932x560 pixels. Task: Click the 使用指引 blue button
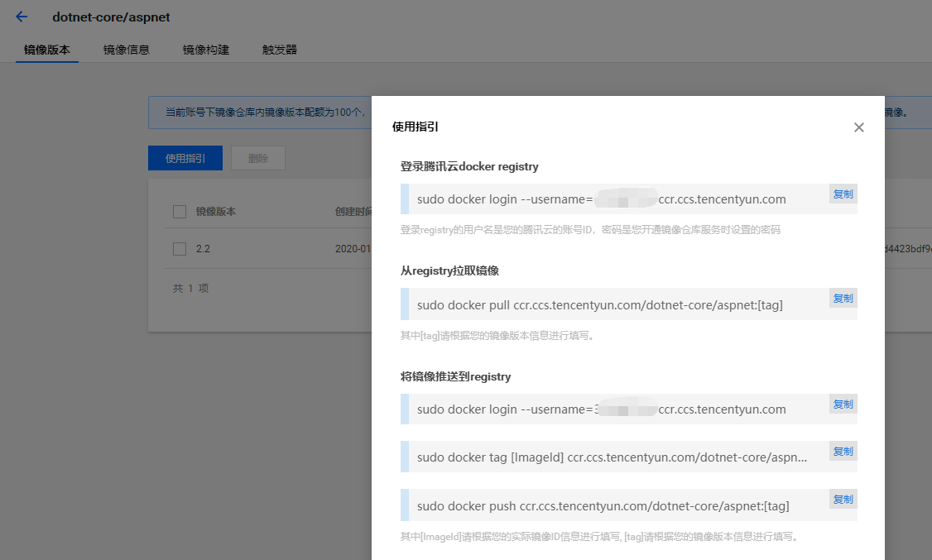185,159
